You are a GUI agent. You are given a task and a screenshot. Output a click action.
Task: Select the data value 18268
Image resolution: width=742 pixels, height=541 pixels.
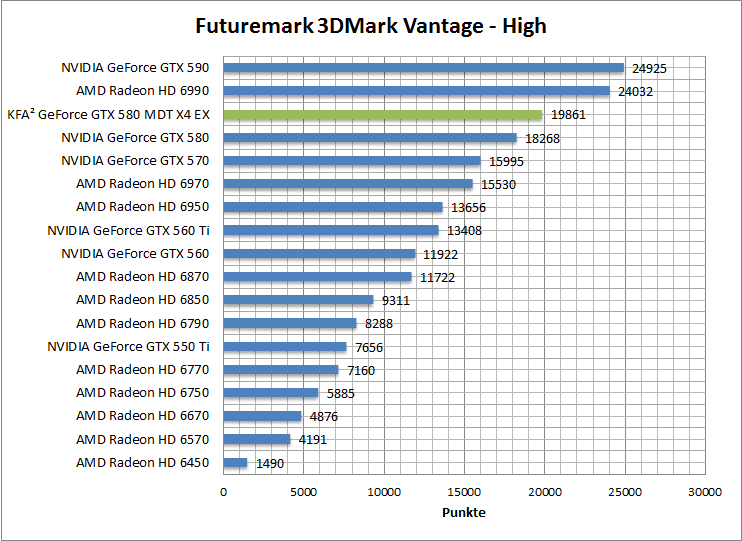(x=542, y=138)
